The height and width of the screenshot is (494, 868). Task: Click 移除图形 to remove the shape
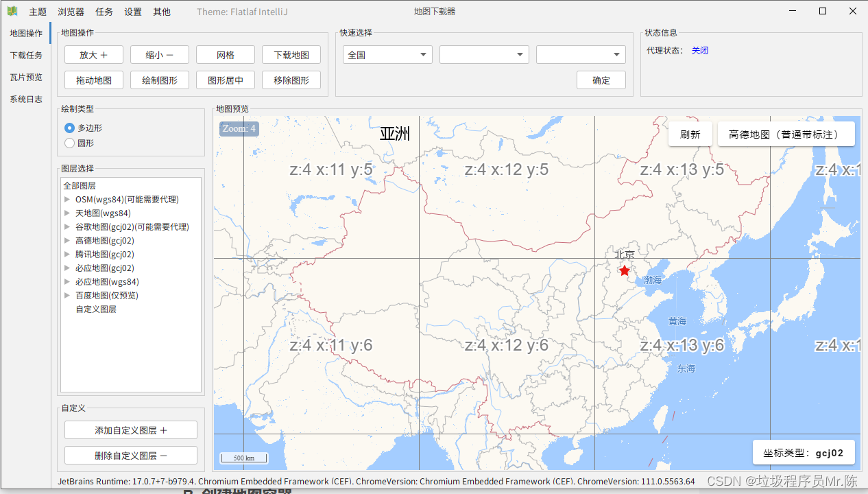point(291,80)
